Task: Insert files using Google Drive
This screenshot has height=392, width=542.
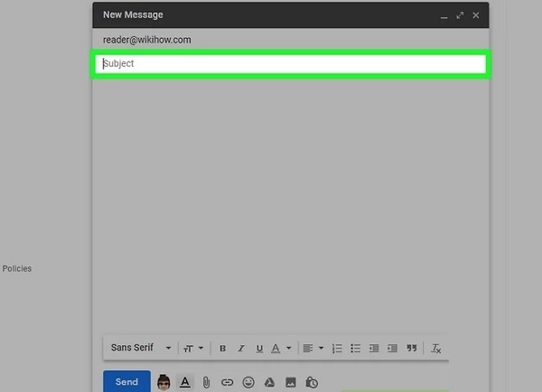Action: [x=269, y=382]
